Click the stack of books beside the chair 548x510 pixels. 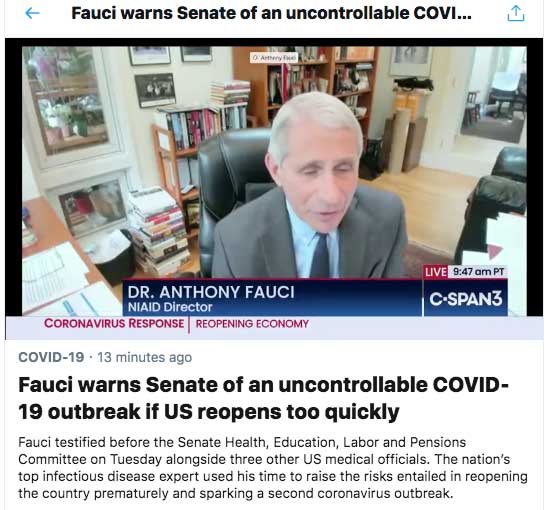(x=157, y=231)
